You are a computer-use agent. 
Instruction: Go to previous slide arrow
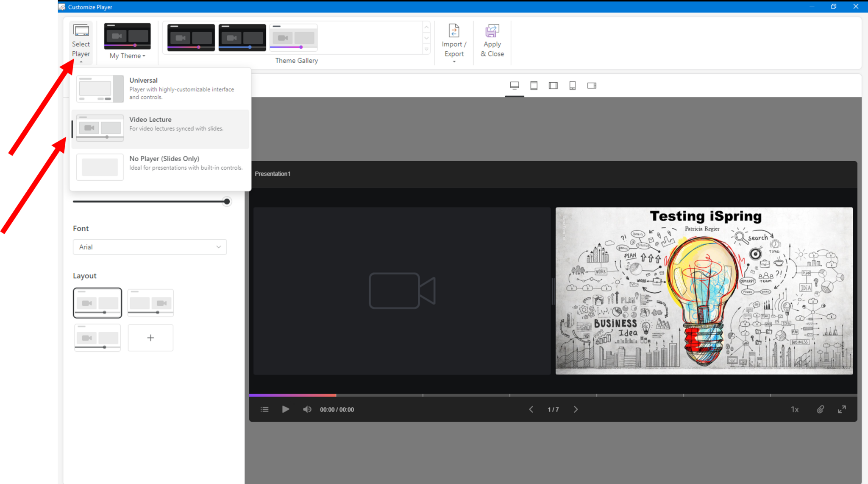(x=531, y=409)
